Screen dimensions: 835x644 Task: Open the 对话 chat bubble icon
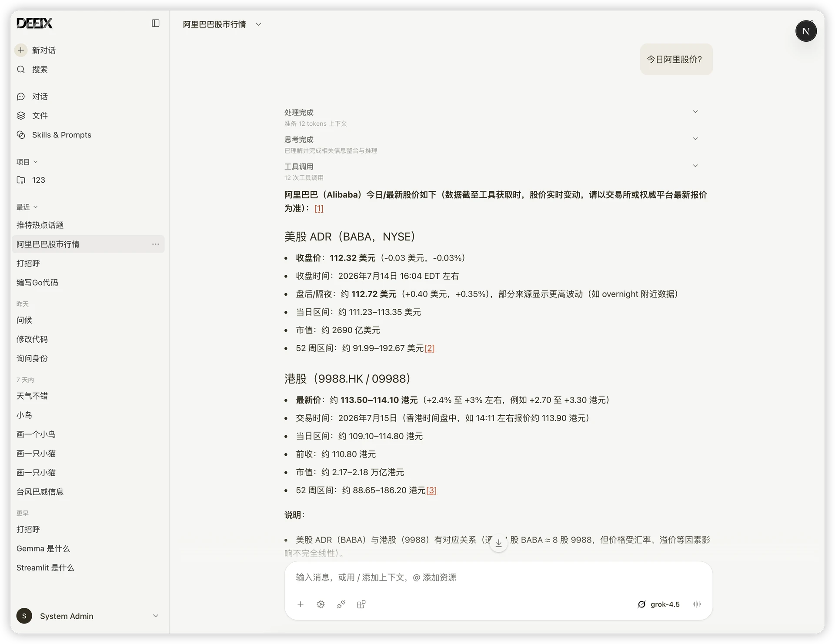coord(21,97)
